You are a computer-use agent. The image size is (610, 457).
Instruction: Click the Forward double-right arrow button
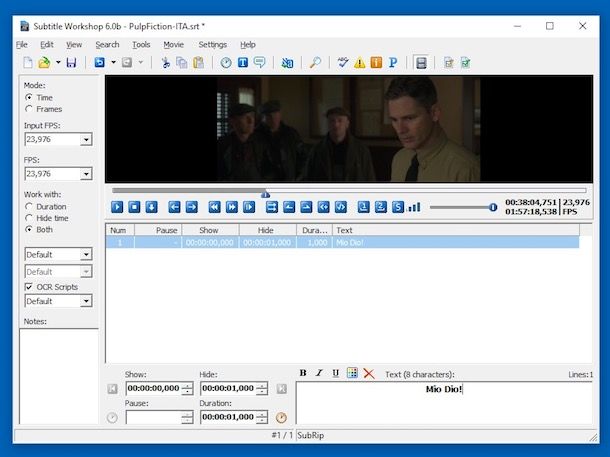tap(231, 207)
